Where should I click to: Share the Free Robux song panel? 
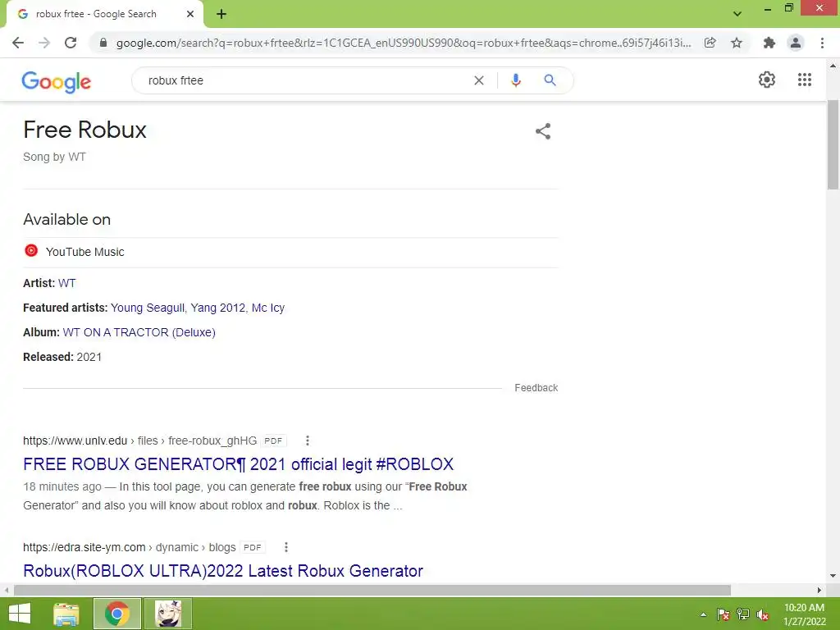click(x=543, y=131)
